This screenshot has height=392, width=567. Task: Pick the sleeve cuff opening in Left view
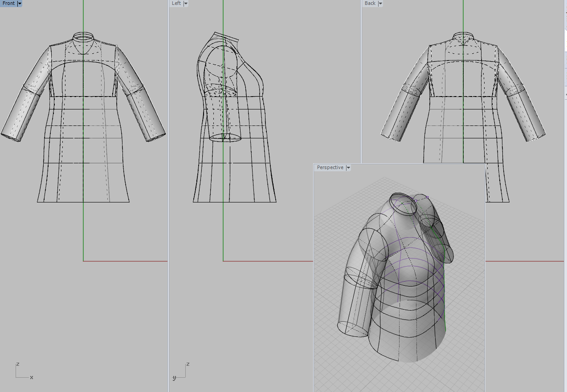pos(225,138)
